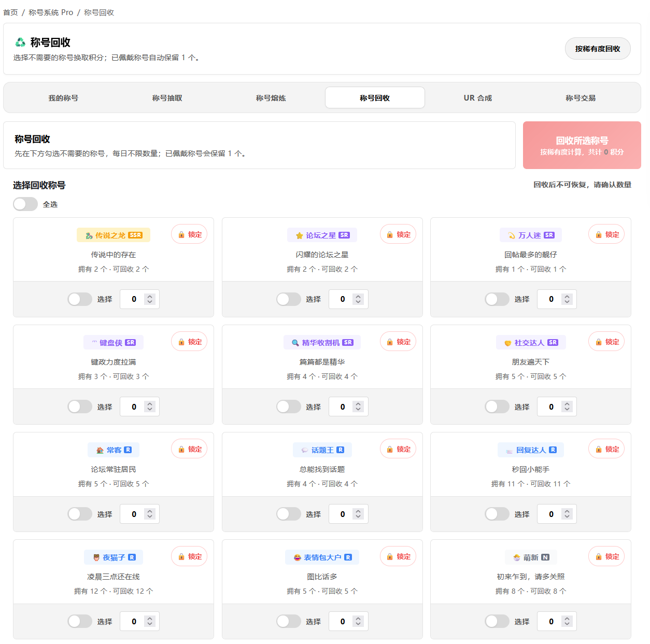Click the quantity input field for 表情包大户
The height and width of the screenshot is (644, 650).
point(348,621)
